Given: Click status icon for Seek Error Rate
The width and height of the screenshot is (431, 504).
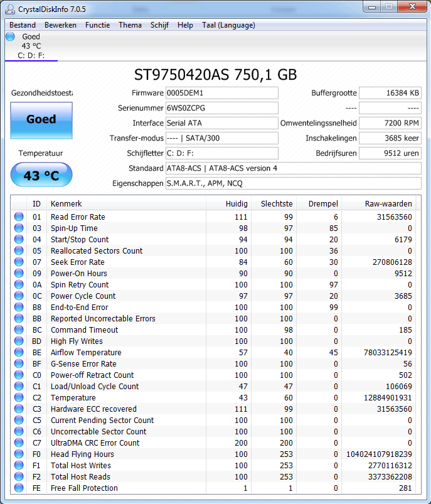Looking at the screenshot, I should tap(19, 262).
